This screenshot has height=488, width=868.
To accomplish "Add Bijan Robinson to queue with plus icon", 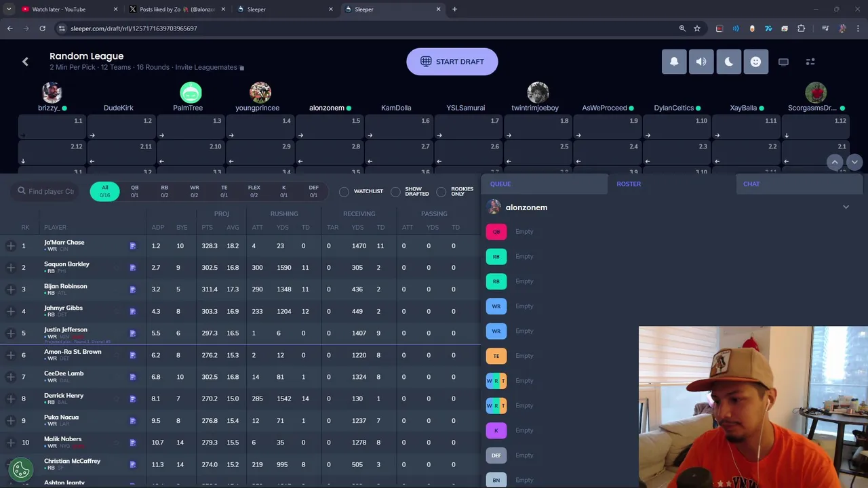I will 11,289.
